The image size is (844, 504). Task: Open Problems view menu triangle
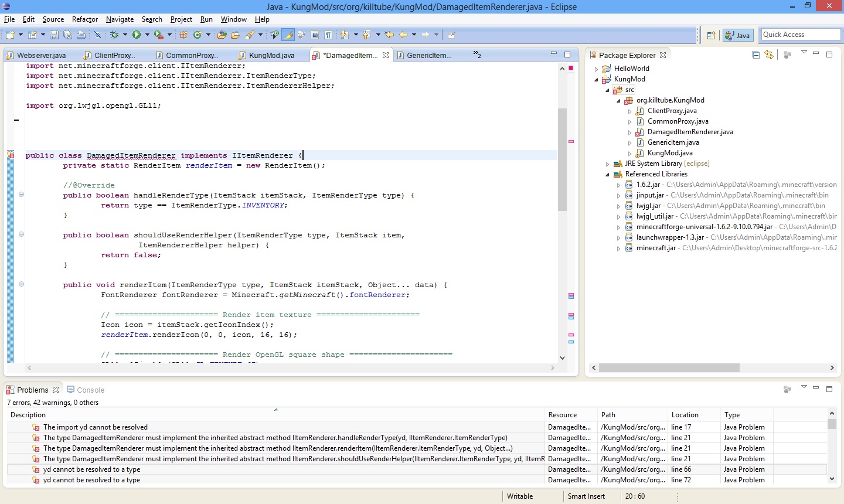click(804, 387)
